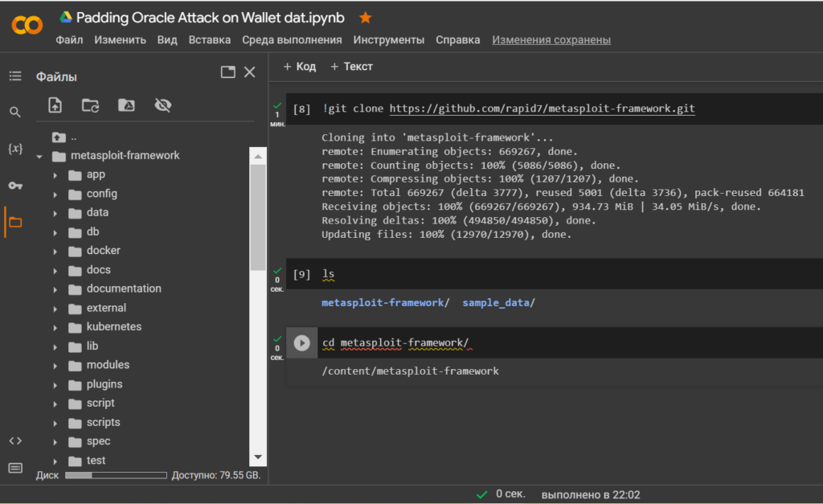This screenshot has height=504, width=823.
Task: Select the modules folder
Action: point(108,365)
